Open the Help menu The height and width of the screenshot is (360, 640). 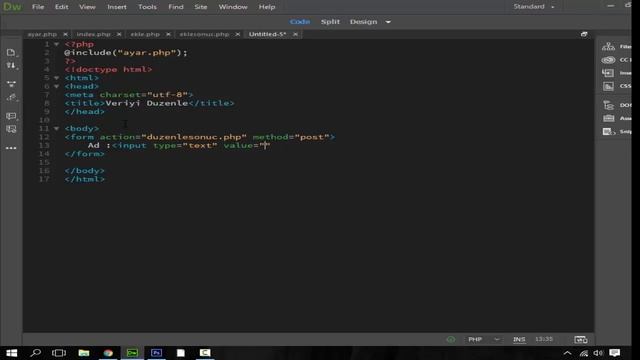(267, 7)
